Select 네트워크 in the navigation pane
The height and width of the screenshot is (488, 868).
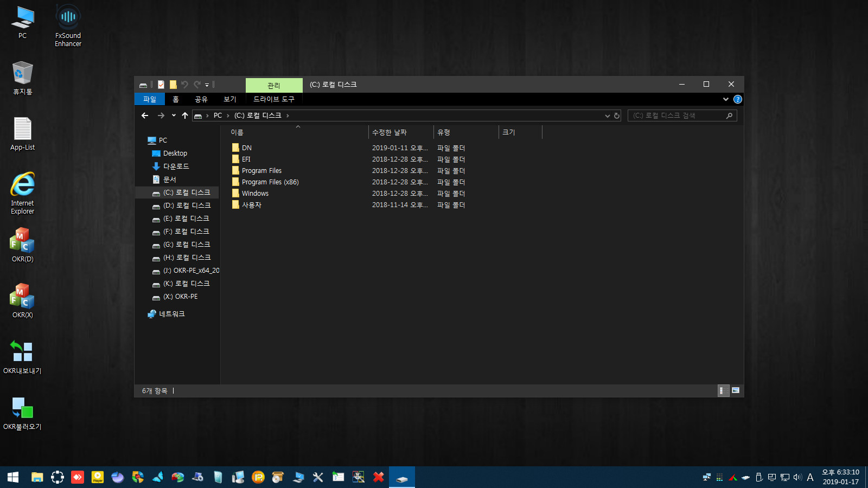pyautogui.click(x=166, y=314)
